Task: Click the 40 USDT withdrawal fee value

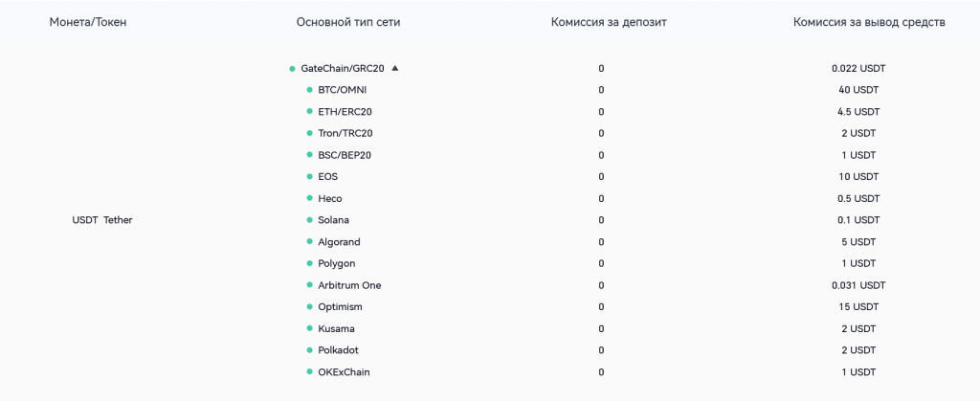Action: (857, 90)
